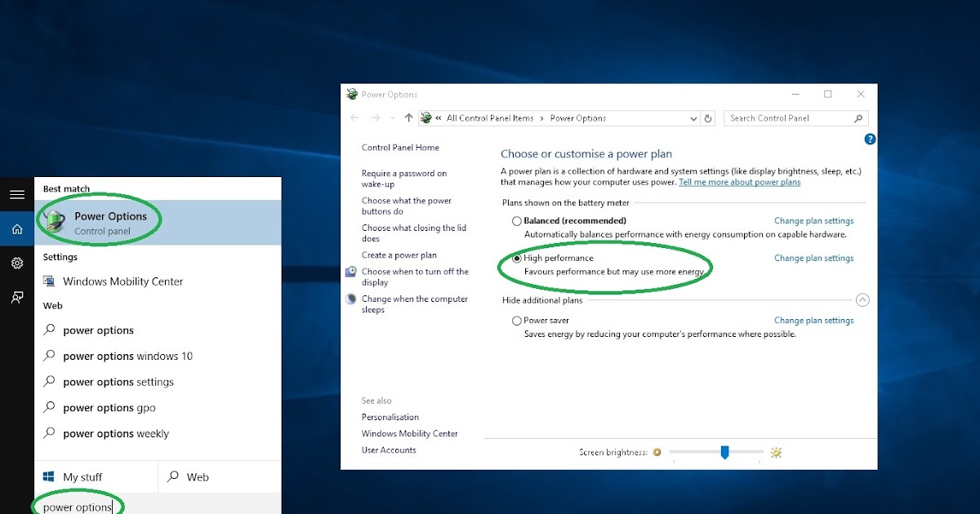Refresh the Control Panel address bar
The width and height of the screenshot is (980, 514).
point(708,118)
